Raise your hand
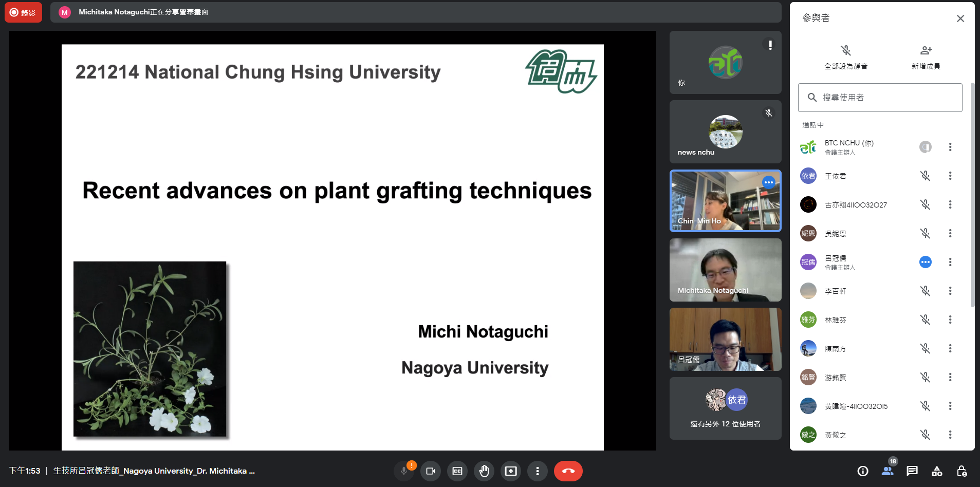 (x=484, y=471)
